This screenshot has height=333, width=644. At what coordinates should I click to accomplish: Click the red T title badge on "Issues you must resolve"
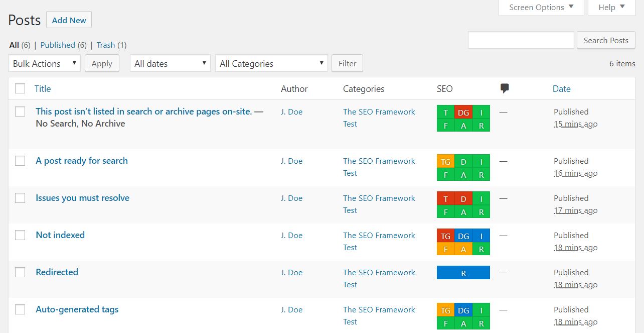point(445,198)
